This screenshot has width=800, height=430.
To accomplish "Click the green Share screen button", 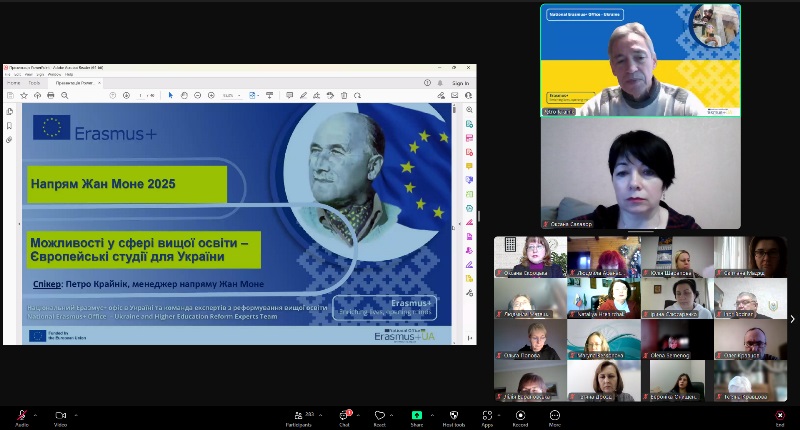I will 417,418.
